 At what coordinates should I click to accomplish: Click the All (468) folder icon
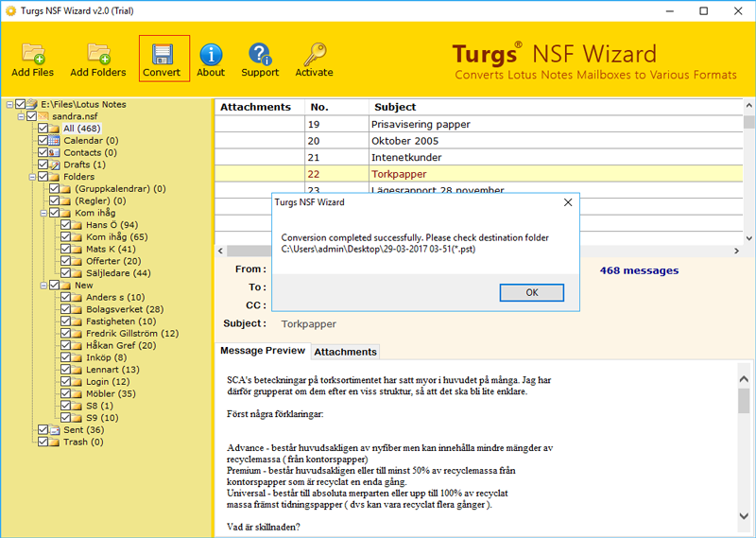point(55,129)
